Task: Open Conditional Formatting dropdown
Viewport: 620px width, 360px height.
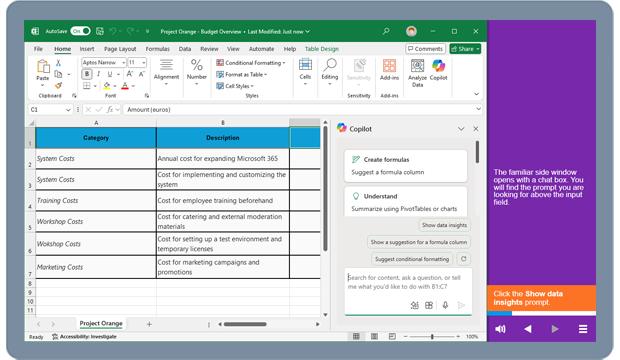Action: [x=251, y=63]
